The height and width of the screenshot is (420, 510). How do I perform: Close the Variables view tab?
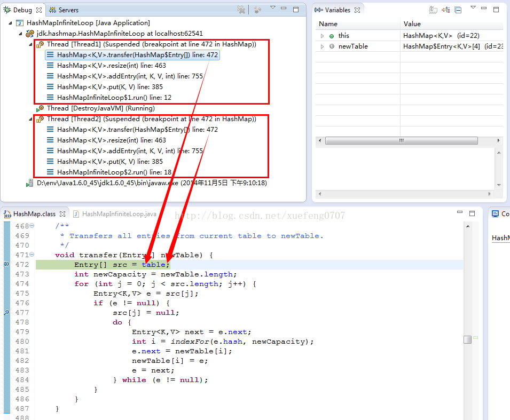point(357,10)
